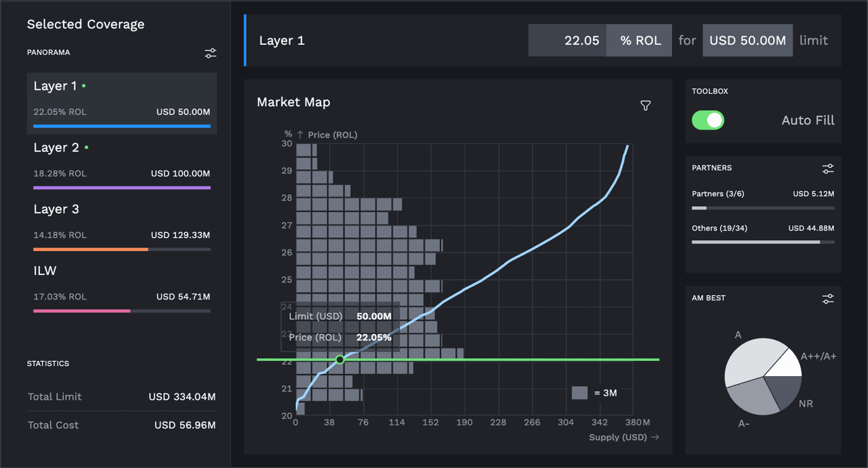
Task: Click the NR slice of the pie chart
Action: 785,391
